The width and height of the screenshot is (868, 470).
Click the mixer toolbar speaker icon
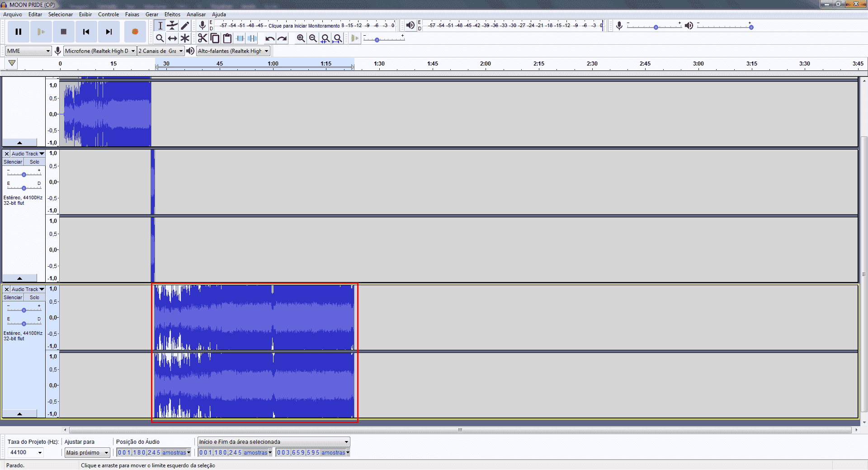(689, 26)
